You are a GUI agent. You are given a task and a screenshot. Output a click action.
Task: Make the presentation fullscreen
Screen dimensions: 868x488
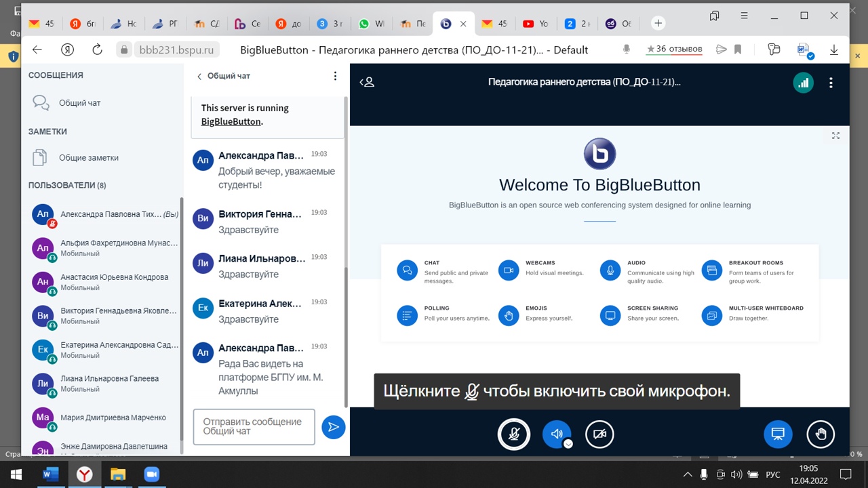[x=835, y=136]
